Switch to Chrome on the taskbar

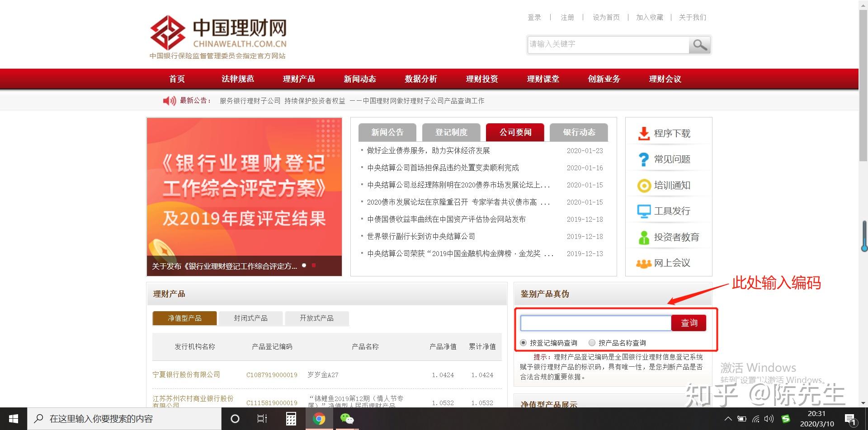point(319,419)
